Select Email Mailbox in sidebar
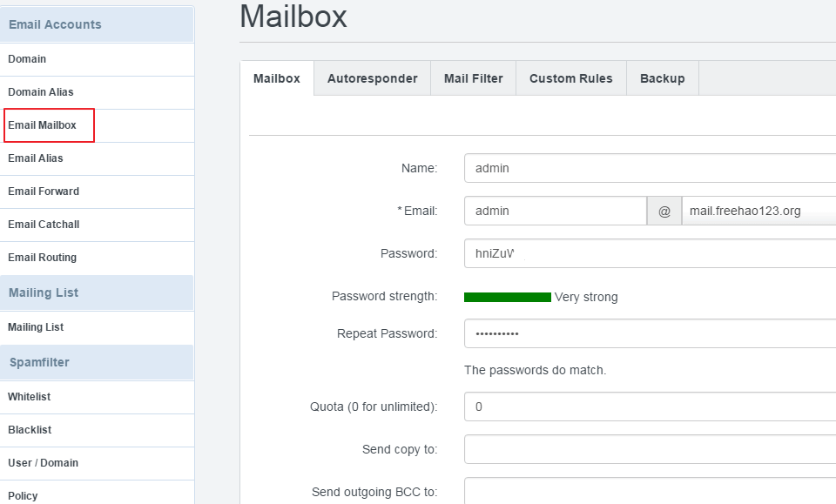 click(97, 125)
